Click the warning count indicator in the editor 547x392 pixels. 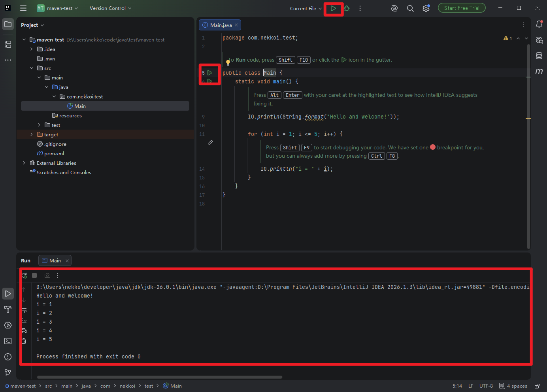pyautogui.click(x=508, y=38)
